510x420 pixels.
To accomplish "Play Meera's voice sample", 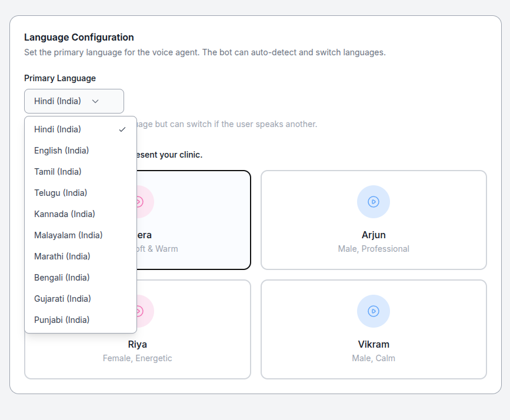I will [140, 201].
